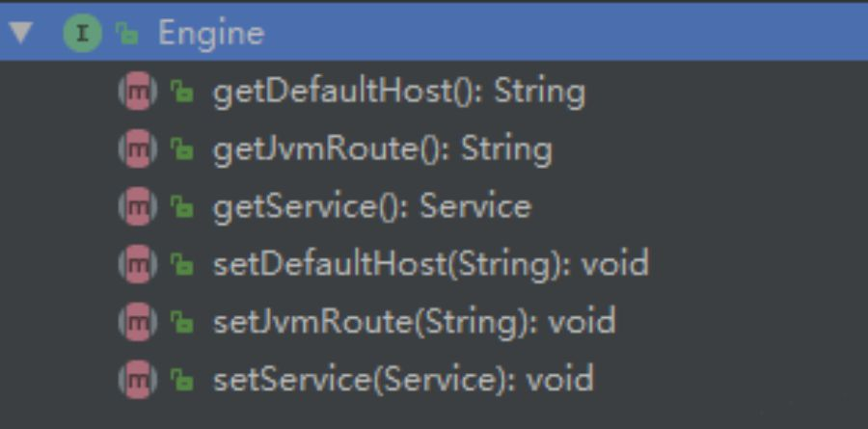Click green visibility lock beside setService(Service)
This screenshot has width=868, height=429.
181,380
